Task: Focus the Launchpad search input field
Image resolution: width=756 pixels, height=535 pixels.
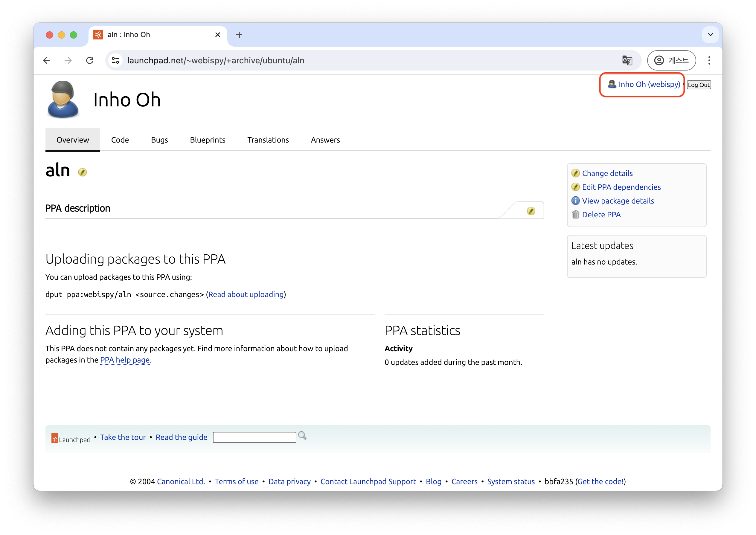Action: point(254,437)
